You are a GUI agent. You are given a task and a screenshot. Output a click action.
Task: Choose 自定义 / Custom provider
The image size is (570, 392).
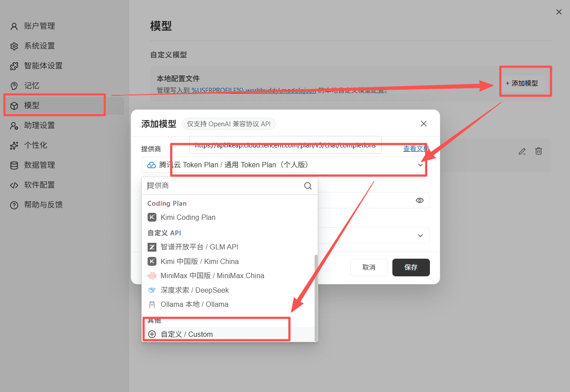228,334
